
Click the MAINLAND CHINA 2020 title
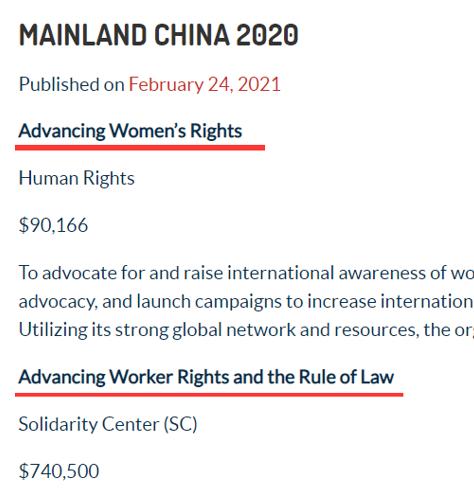[159, 35]
